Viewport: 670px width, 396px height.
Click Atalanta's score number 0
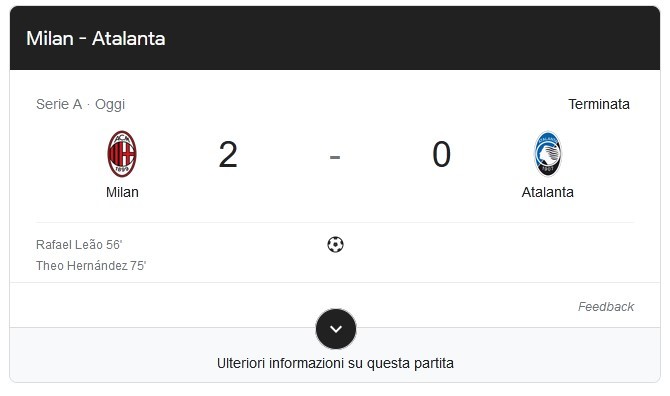[441, 155]
